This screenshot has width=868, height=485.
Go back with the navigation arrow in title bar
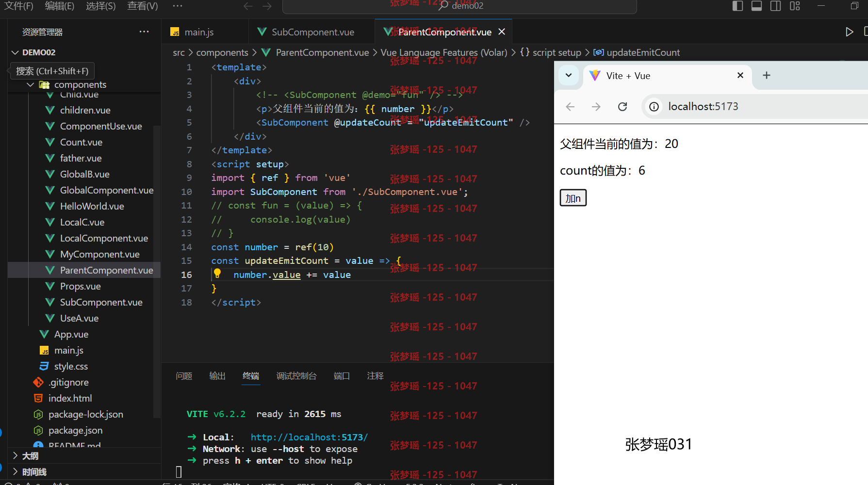pos(248,6)
